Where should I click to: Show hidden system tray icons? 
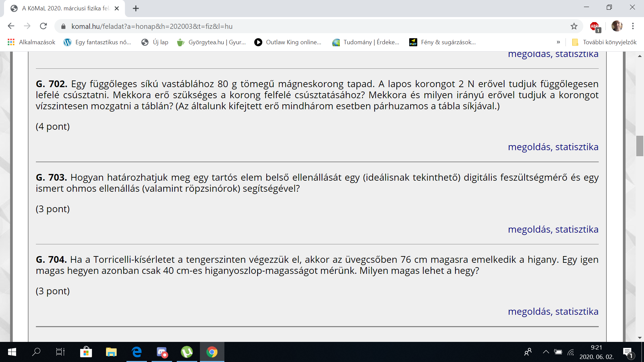tap(546, 352)
